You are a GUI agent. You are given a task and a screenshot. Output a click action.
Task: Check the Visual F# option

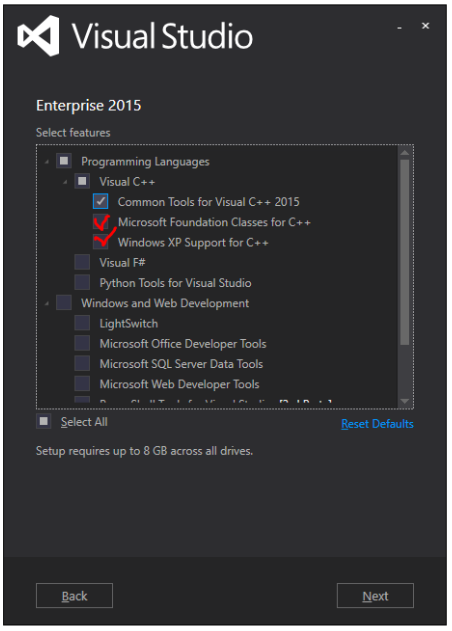coord(82,262)
